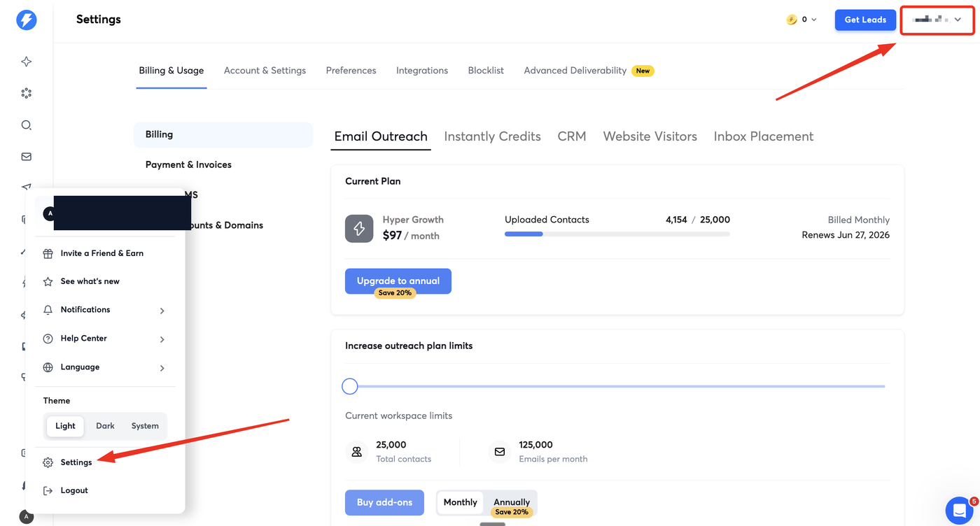
Task: Select the CRM plan tab
Action: tap(572, 136)
